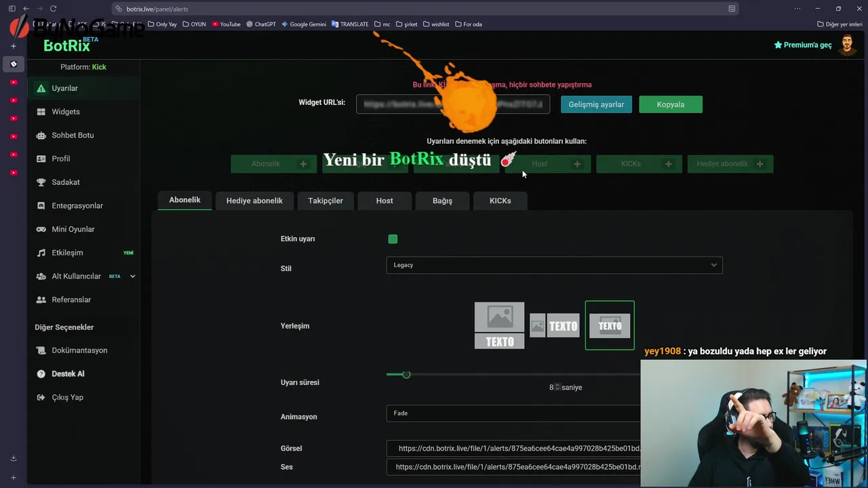Open Destek AI via its question mark icon
Image resolution: width=868 pixels, height=488 pixels.
point(41,374)
